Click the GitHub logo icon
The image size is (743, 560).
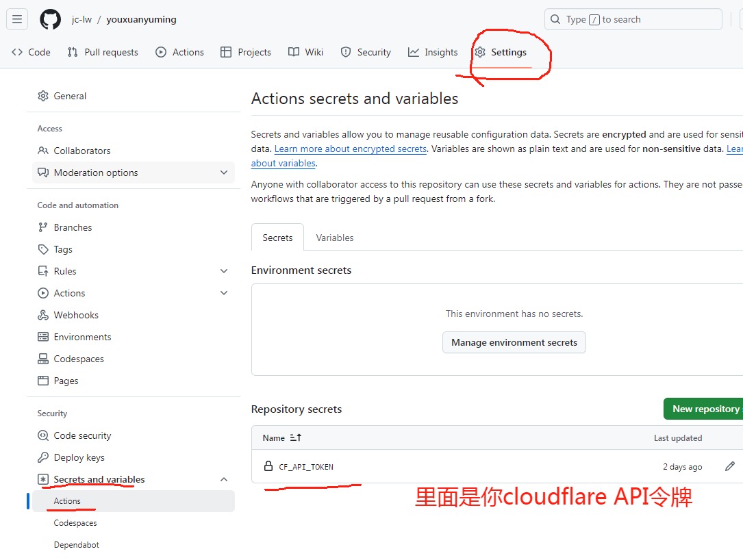(x=50, y=19)
